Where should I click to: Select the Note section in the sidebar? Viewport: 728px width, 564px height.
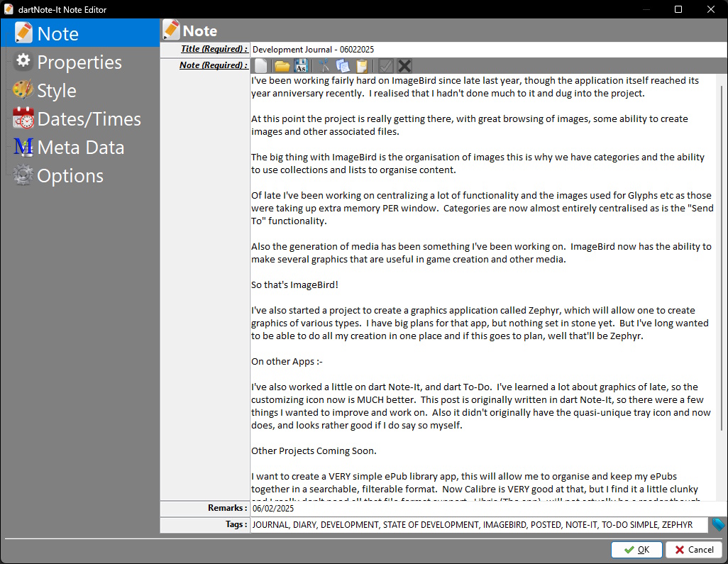[x=80, y=33]
